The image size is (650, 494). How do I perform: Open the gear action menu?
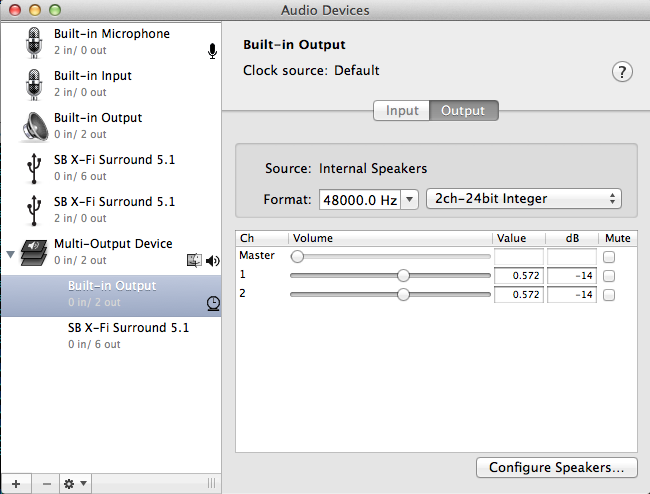click(x=74, y=483)
